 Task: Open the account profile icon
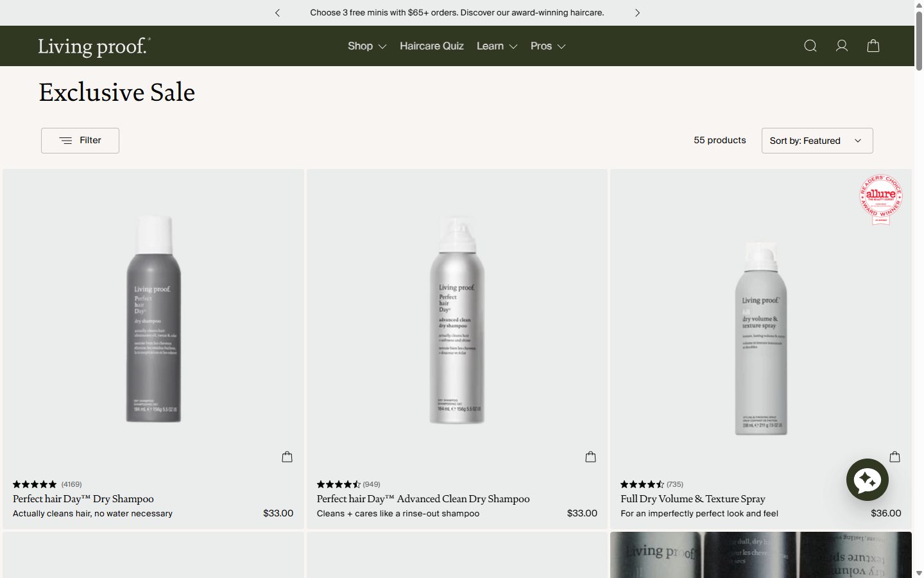pyautogui.click(x=842, y=46)
